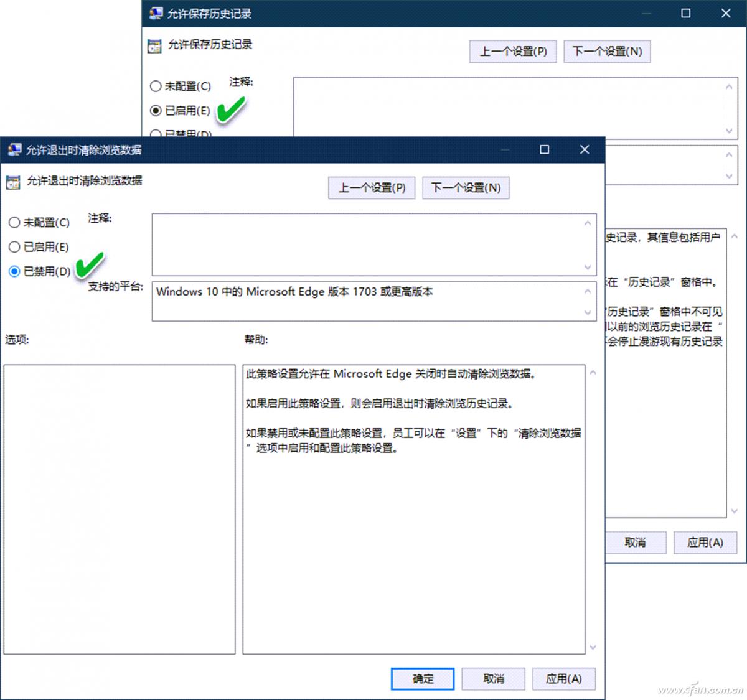Confirm with the 确定 button
Image resolution: width=747 pixels, height=700 pixels.
pyautogui.click(x=423, y=679)
